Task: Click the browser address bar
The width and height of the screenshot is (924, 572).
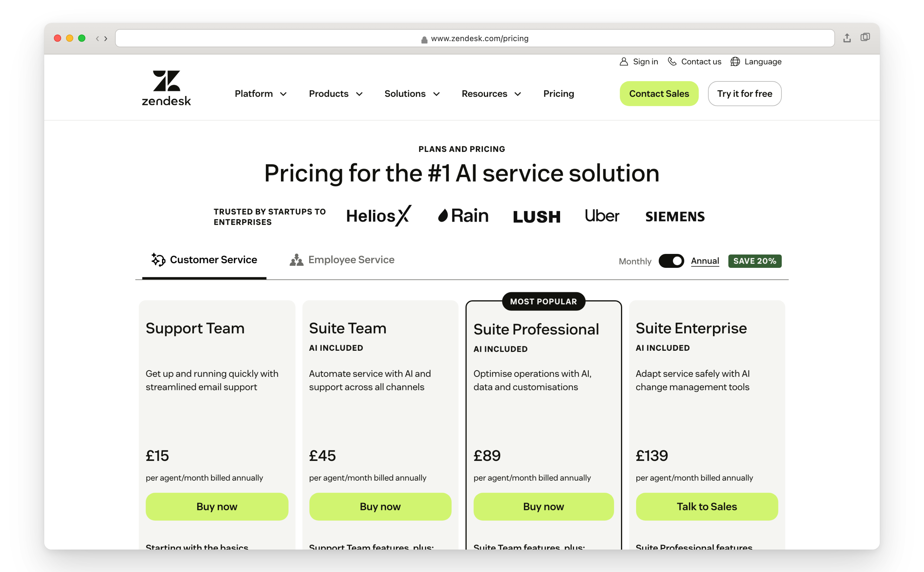Action: [475, 38]
